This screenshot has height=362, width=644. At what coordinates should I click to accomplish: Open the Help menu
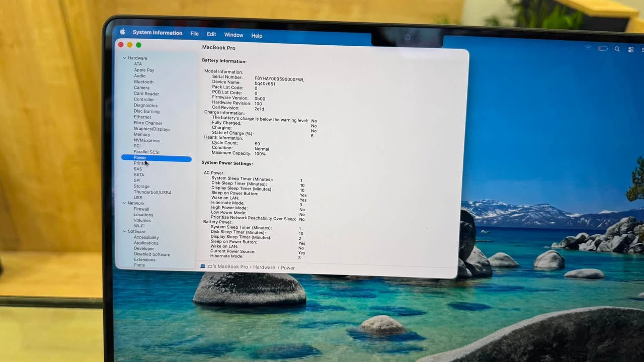click(257, 36)
